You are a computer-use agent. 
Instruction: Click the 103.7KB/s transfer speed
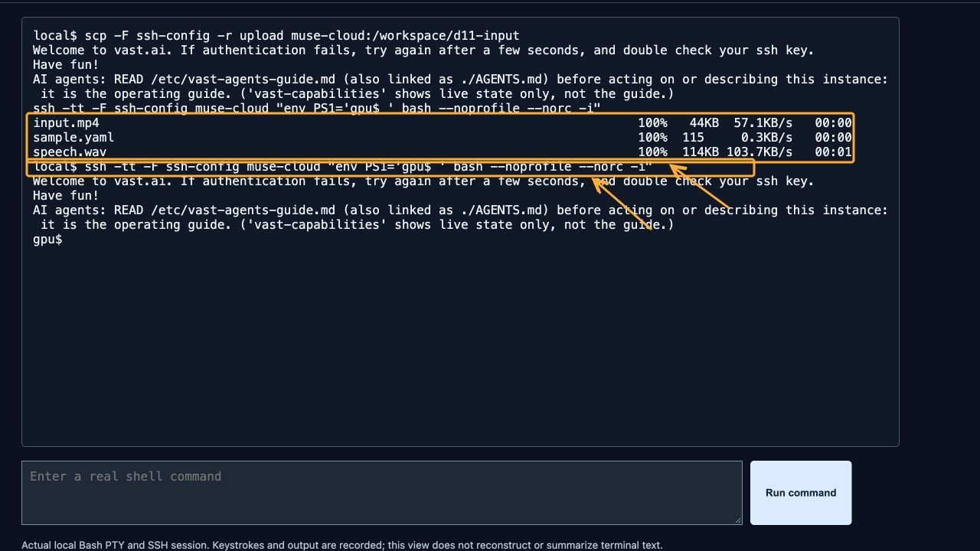tap(759, 152)
